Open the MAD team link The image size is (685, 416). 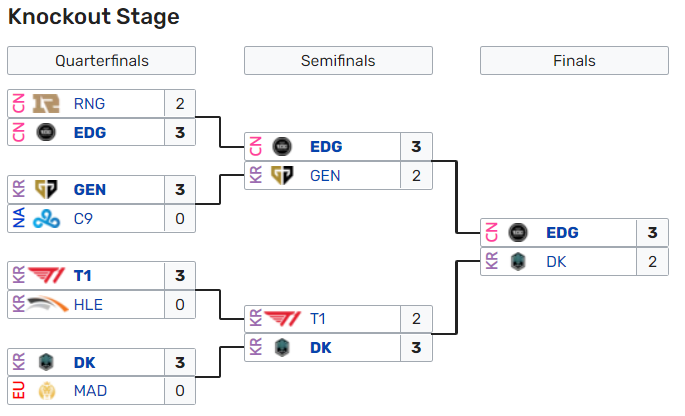(x=90, y=390)
